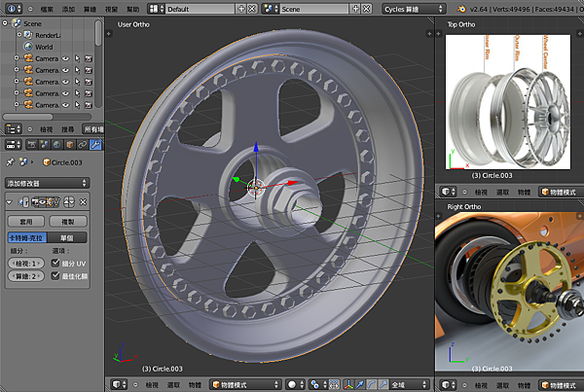Open the 檔案 menu

coord(45,8)
